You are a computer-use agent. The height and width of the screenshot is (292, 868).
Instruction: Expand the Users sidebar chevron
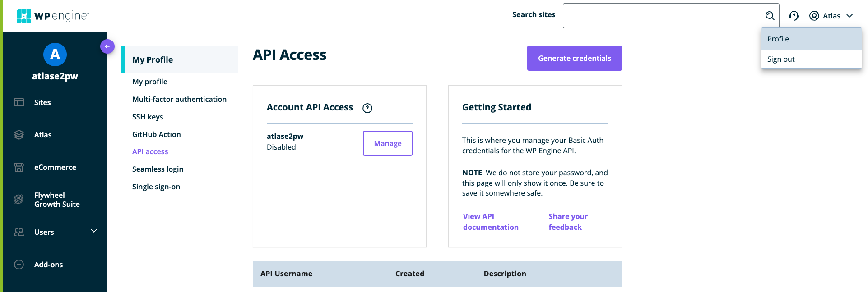(x=94, y=231)
